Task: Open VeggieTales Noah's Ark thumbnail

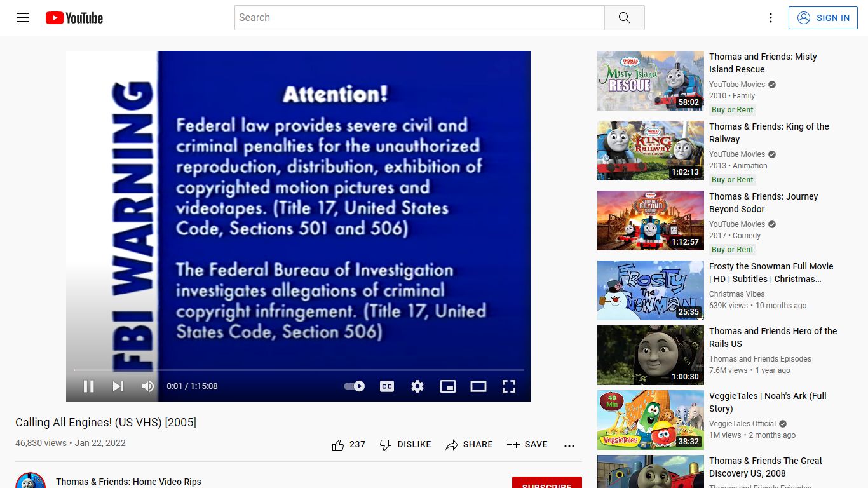Action: pos(651,420)
